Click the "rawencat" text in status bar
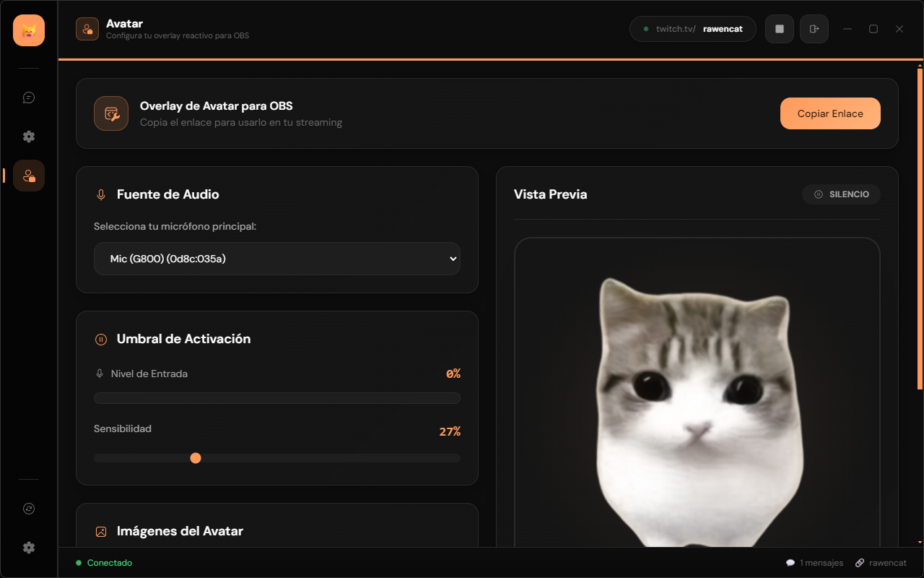Screen dimensions: 924x578 pyautogui.click(x=888, y=563)
